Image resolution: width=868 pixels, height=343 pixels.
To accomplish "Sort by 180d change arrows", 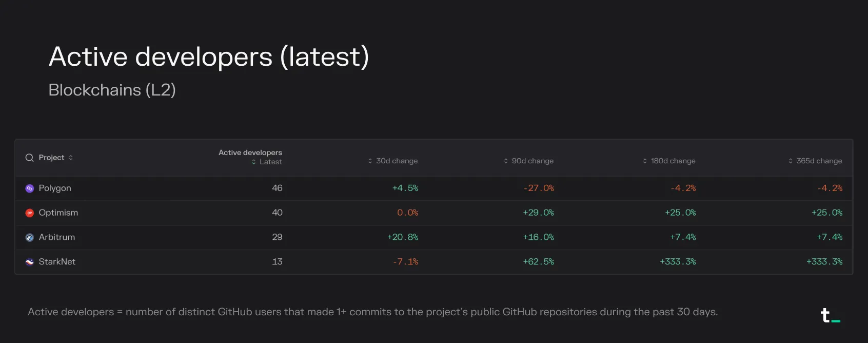I will point(645,161).
